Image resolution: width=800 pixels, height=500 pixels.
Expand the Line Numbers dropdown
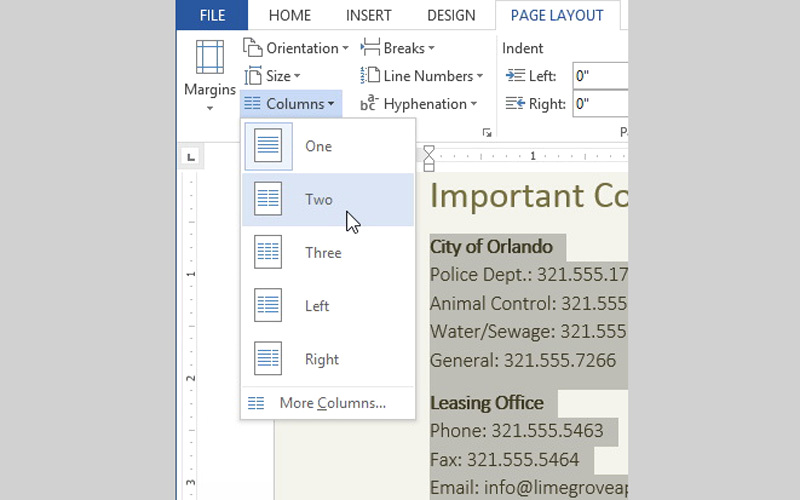coord(422,76)
